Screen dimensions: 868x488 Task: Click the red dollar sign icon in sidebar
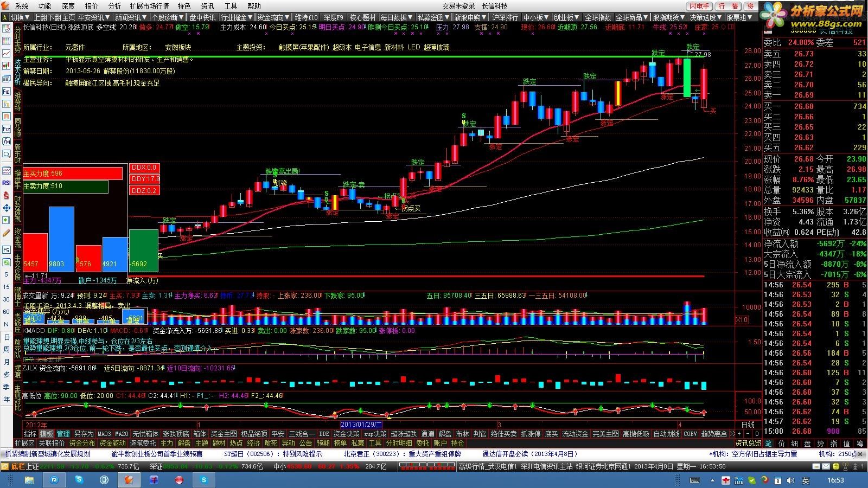[x=7, y=195]
